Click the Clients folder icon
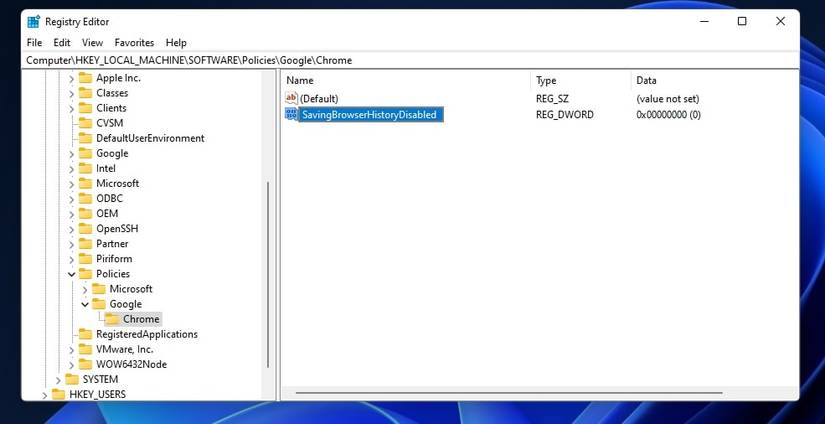The image size is (825, 424). pos(85,108)
